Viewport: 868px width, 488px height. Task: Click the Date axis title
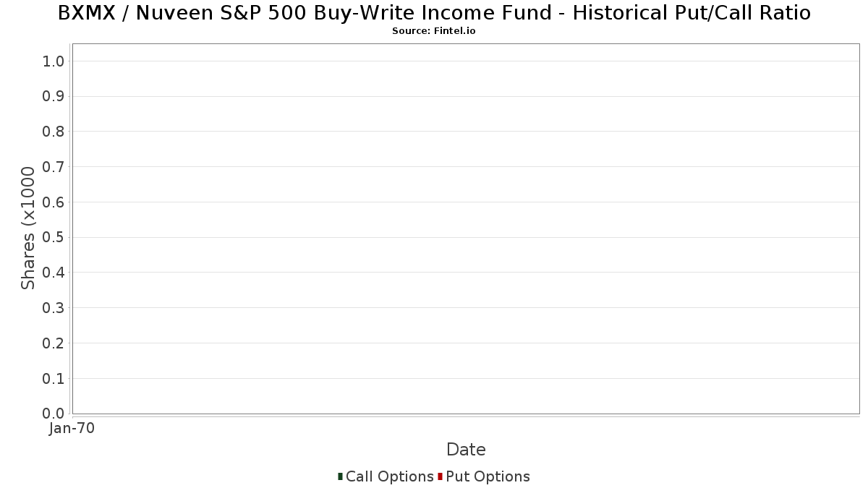point(466,450)
